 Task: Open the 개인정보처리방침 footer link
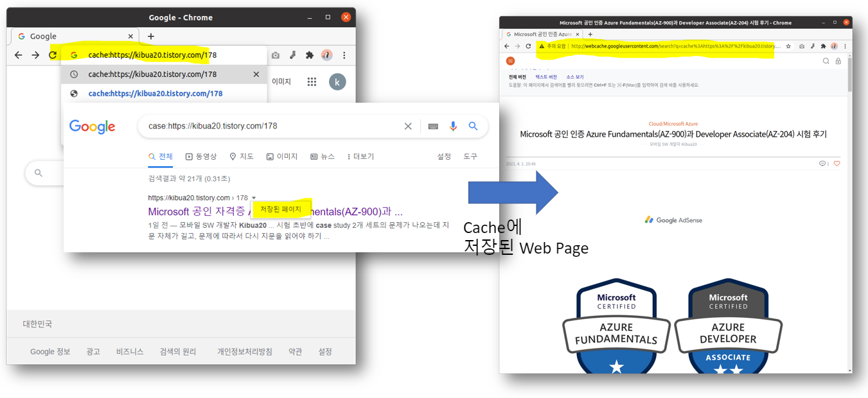tap(245, 352)
